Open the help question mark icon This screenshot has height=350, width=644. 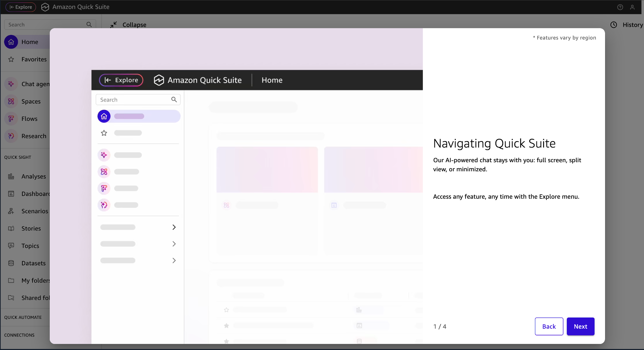pyautogui.click(x=620, y=7)
